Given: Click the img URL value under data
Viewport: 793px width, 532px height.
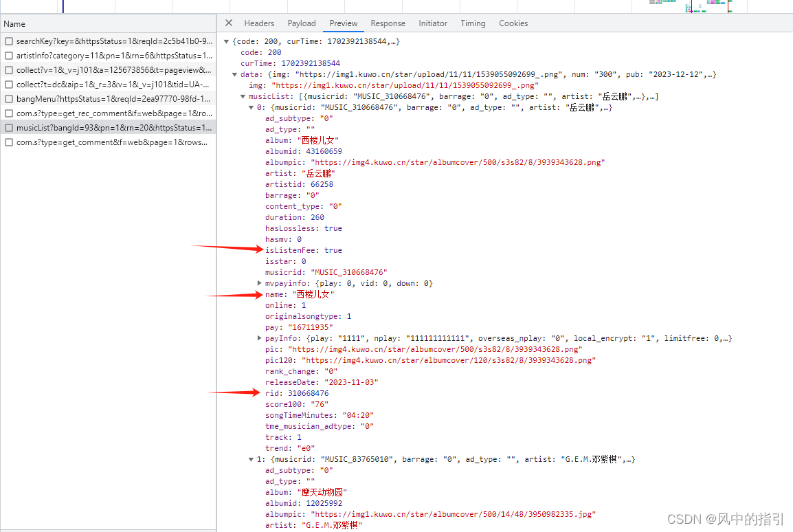Looking at the screenshot, I should tap(405, 85).
